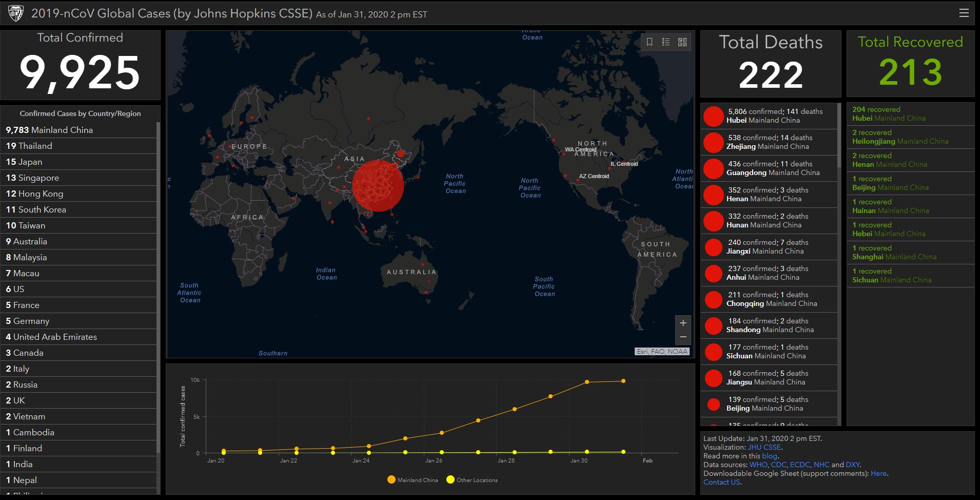Select Hunan 332 confirmed; 2 deaths entry

[769, 221]
